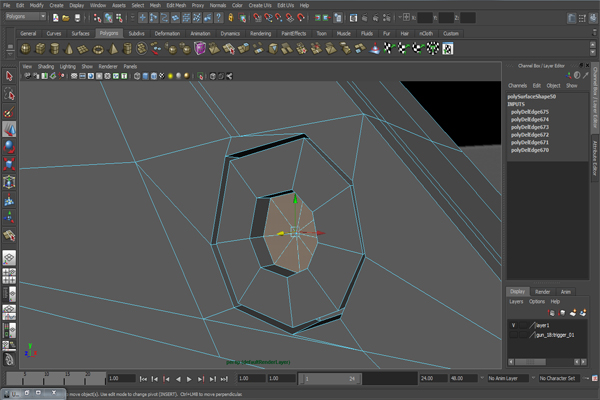Open the No Anim Layer dropdown
Screen dimensions: 600x400
click(x=509, y=378)
